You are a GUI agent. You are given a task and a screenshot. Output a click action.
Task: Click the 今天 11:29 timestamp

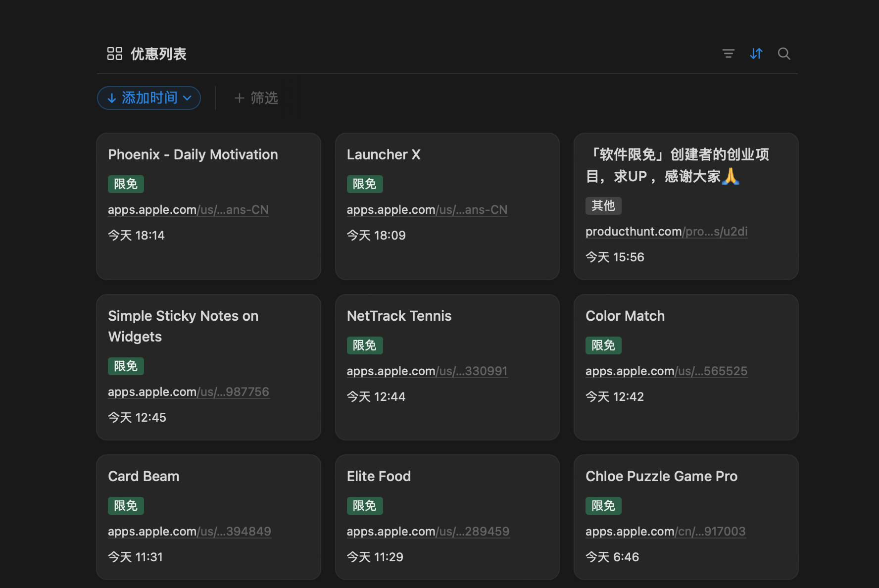[375, 557]
